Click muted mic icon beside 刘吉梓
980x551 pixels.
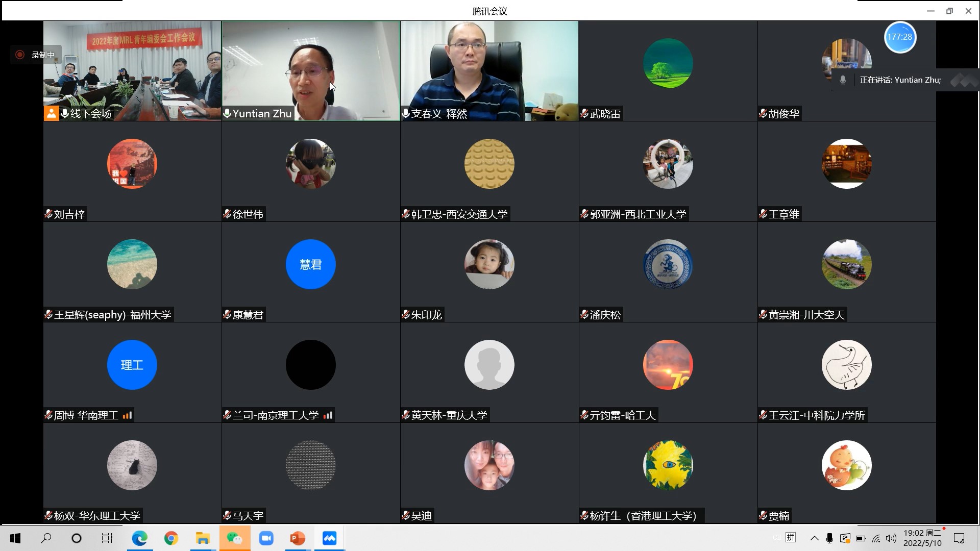click(x=48, y=214)
